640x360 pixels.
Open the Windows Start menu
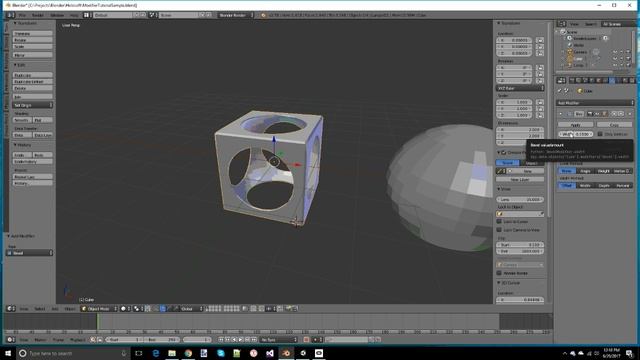point(8,353)
